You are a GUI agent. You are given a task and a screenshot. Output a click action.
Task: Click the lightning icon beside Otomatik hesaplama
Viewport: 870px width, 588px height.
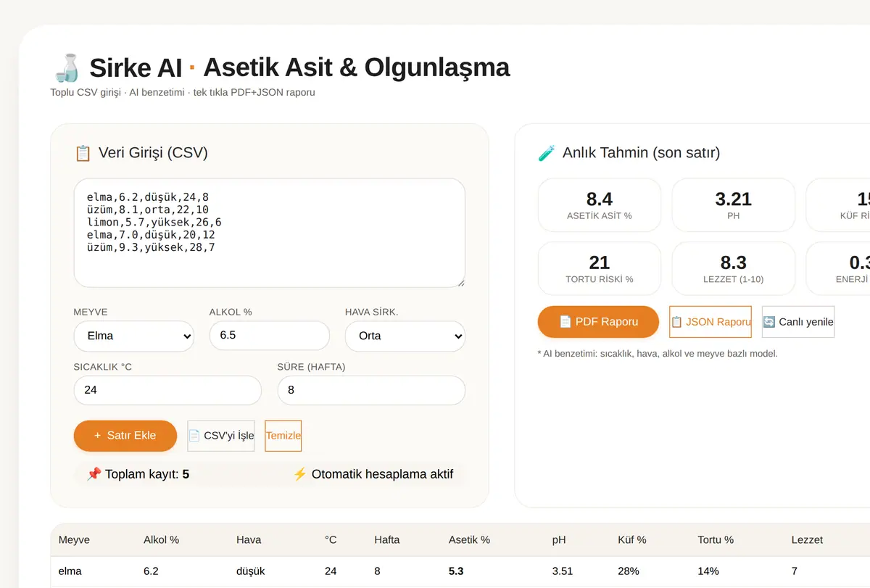[299, 474]
